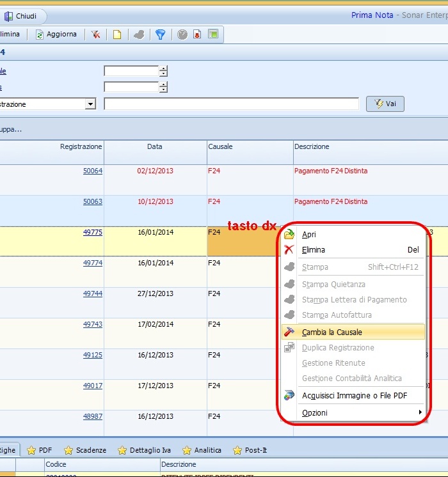Click the search text field next to Vai
The height and width of the screenshot is (477, 448).
coord(231,104)
